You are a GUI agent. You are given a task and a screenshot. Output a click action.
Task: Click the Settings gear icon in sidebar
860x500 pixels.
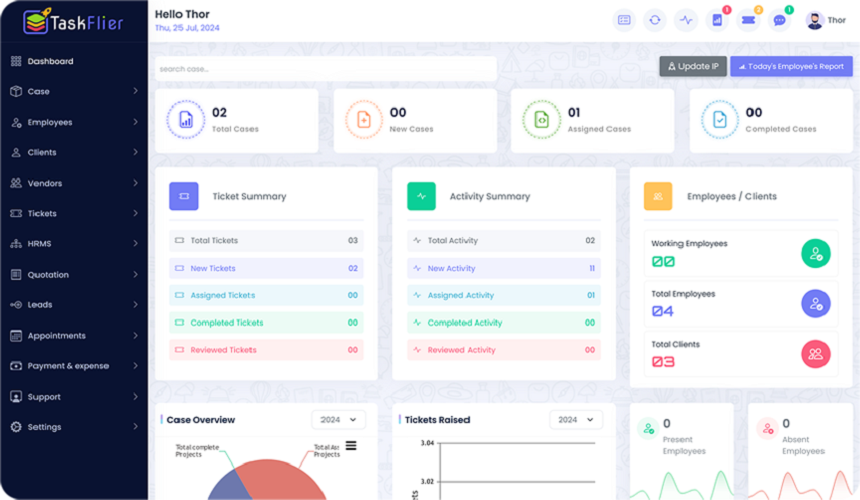coord(16,427)
